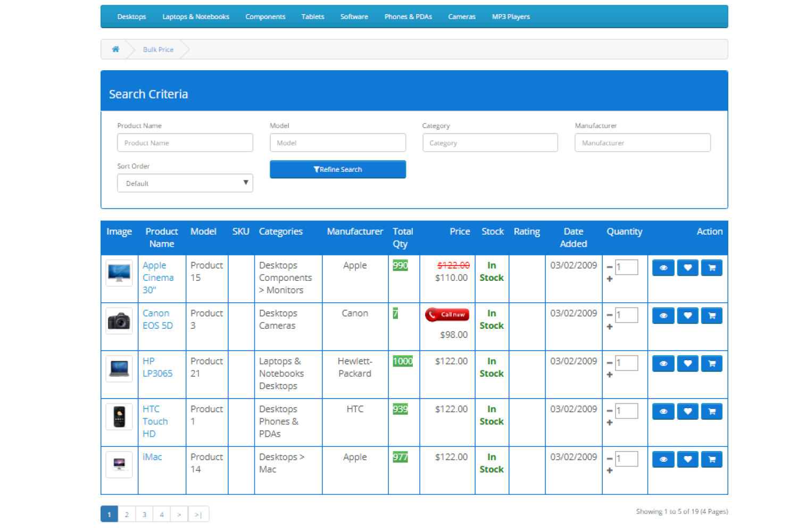The image size is (798, 532).
Task: Add iMac to wish list
Action: pos(688,459)
